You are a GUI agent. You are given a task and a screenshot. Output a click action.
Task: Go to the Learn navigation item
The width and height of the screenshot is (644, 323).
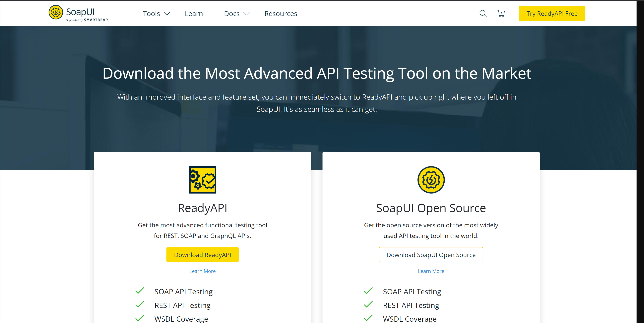(194, 14)
